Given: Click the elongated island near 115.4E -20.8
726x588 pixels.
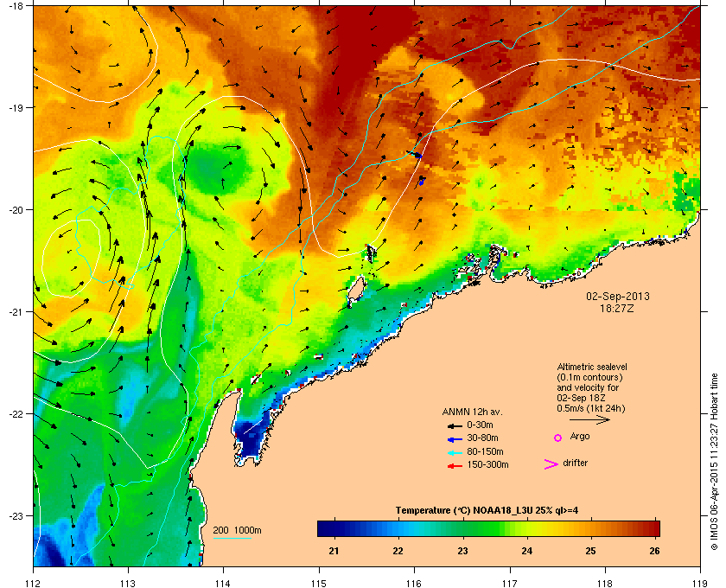Looking at the screenshot, I should tap(355, 290).
